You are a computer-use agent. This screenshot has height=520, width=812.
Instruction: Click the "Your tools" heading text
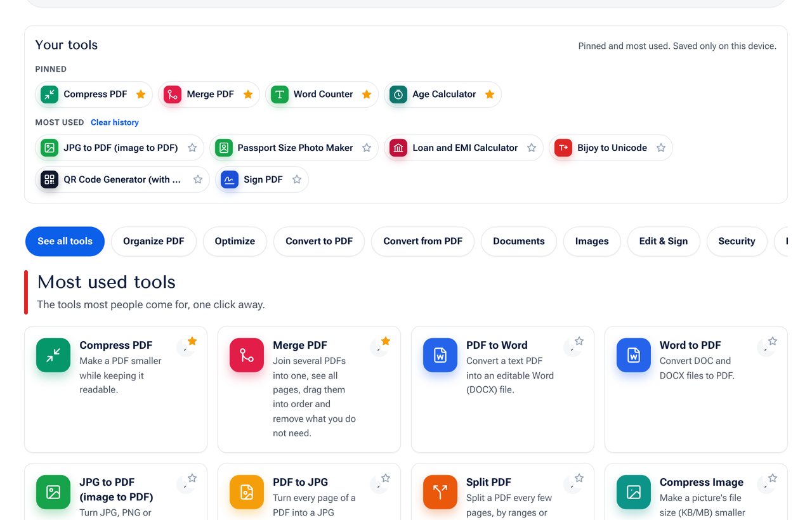pyautogui.click(x=67, y=45)
